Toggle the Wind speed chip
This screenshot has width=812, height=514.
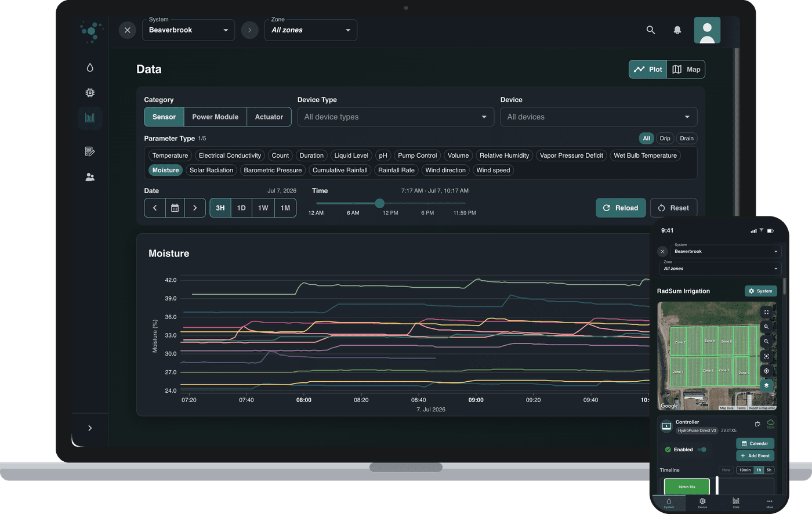pos(493,171)
